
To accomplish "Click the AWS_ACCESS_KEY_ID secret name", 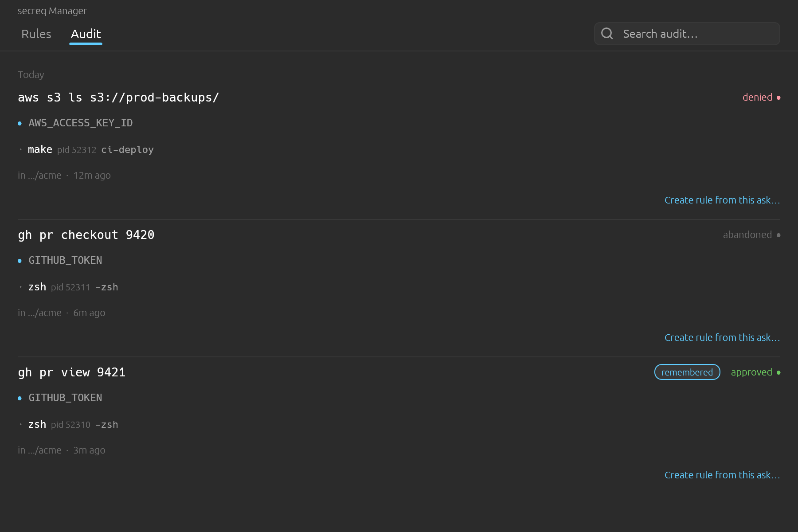I will pyautogui.click(x=81, y=123).
